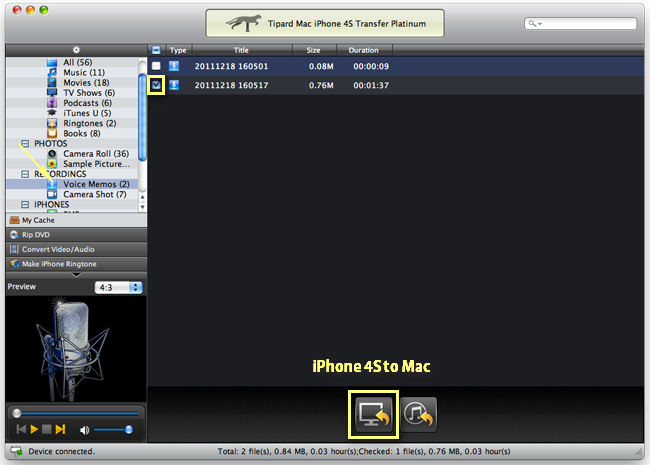This screenshot has height=465, width=650.
Task: Click the microphone preview thumbnail
Action: (76, 349)
